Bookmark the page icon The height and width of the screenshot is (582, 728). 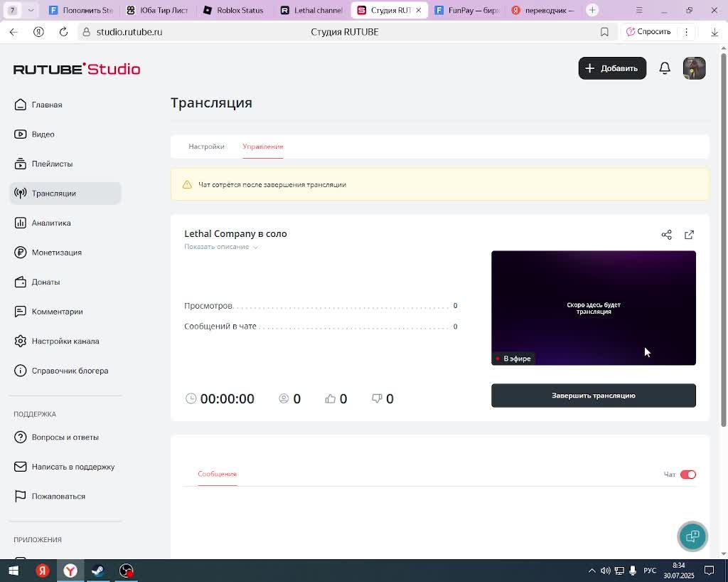tap(604, 32)
